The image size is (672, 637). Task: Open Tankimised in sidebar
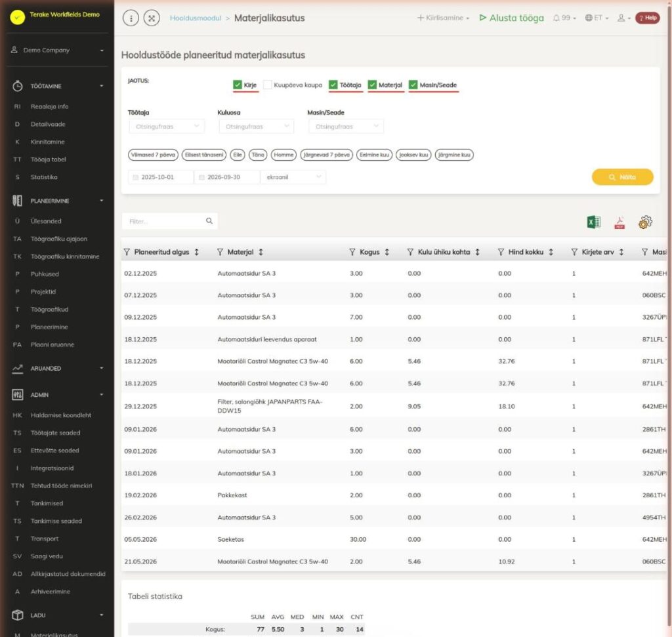[x=47, y=503]
